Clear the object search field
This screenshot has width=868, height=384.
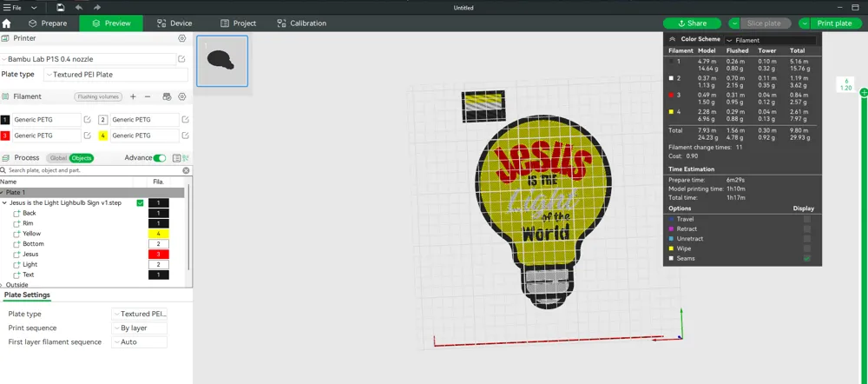point(186,170)
